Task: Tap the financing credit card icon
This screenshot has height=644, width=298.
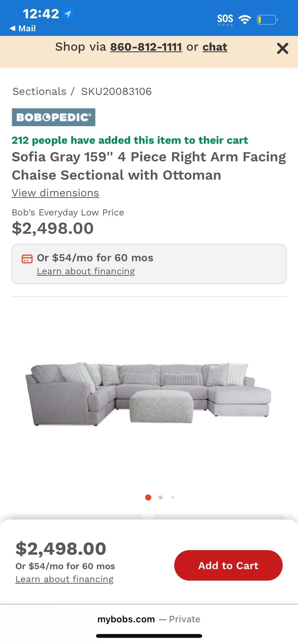Action: 27,259
